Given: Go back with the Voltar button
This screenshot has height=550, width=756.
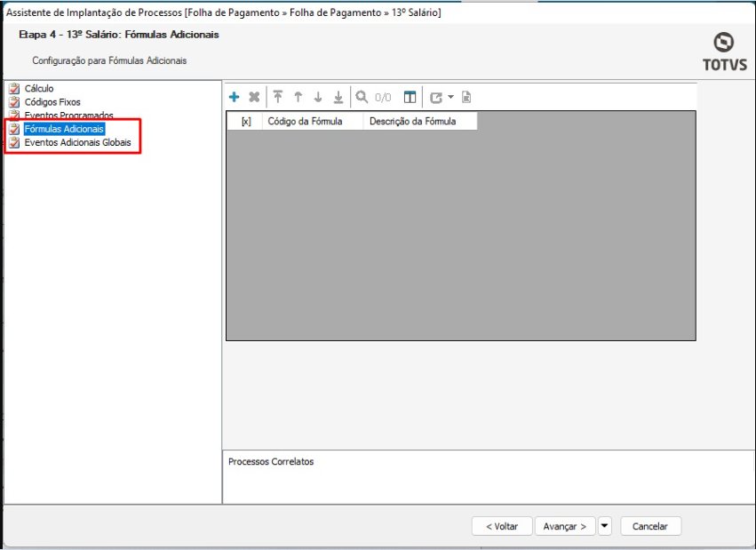Looking at the screenshot, I should 502,526.
